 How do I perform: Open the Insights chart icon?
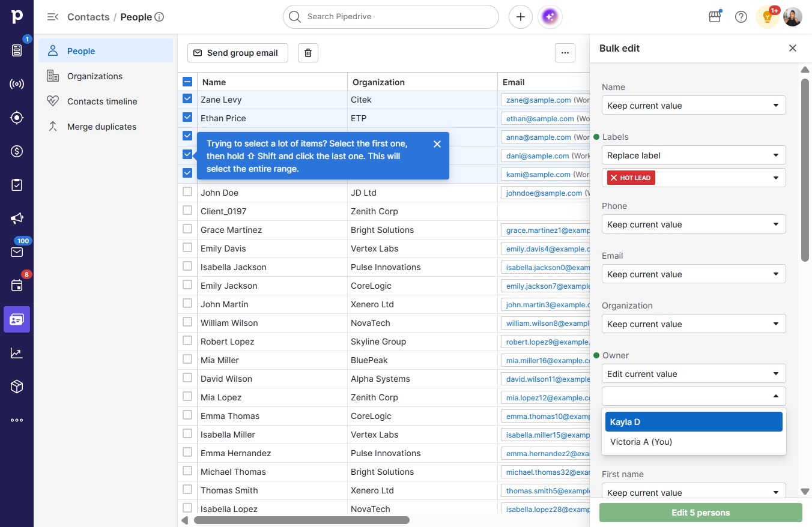[x=17, y=353]
